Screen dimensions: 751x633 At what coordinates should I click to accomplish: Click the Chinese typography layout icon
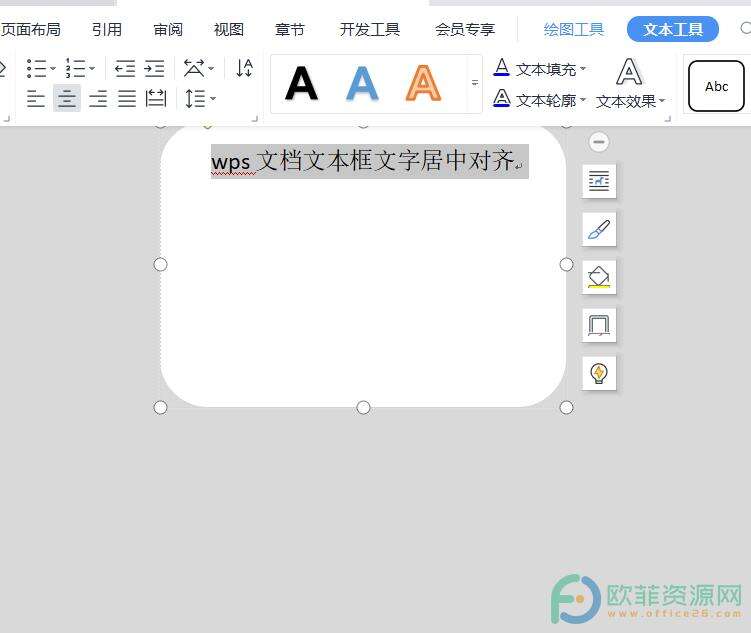click(194, 68)
